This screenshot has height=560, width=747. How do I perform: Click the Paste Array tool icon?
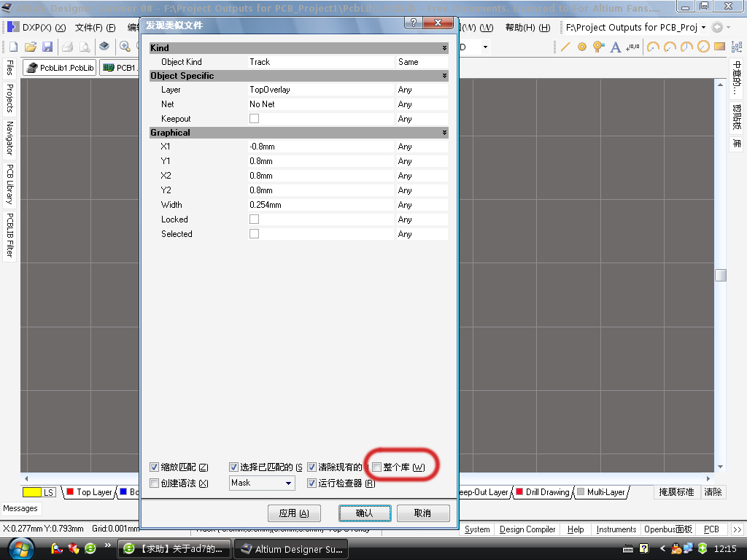[737, 47]
